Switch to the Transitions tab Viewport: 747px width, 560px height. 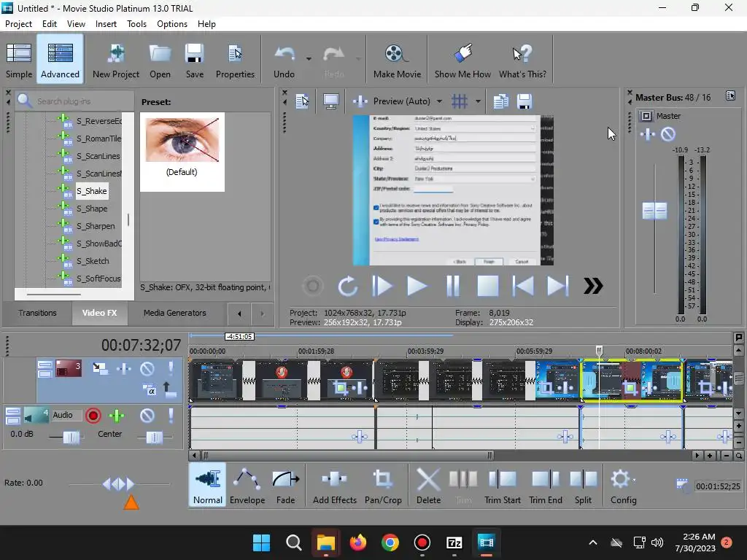[x=37, y=313]
